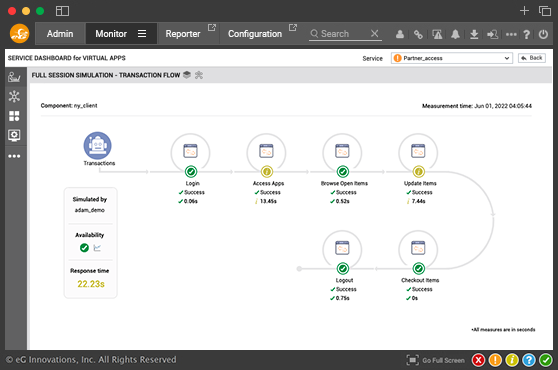Click the Access Apps transaction step node
Screen dimensions: 558x370
point(266,153)
